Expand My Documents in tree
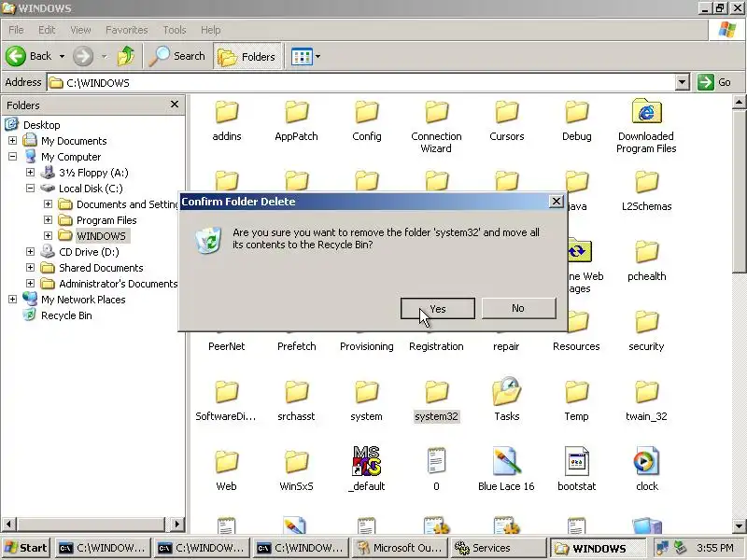747x560 pixels. (12, 141)
